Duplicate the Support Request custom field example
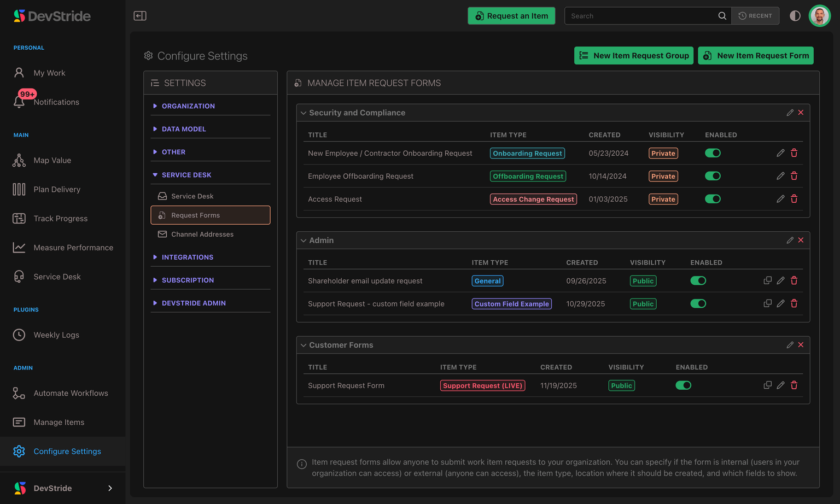 click(x=767, y=303)
